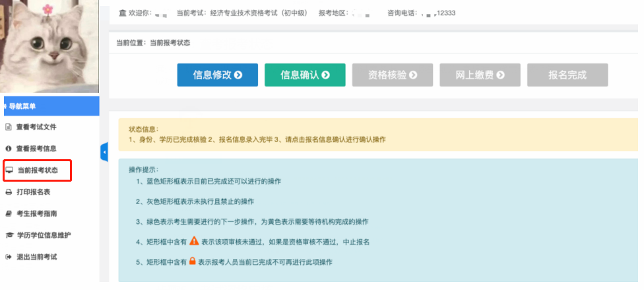Viewport: 644px width, 290px height.
Task: Collapse the sidebar using the blue arrow tab
Action: 104,153
